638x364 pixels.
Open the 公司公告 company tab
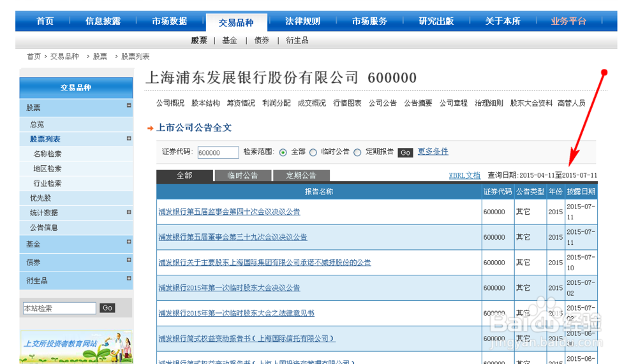tap(382, 103)
